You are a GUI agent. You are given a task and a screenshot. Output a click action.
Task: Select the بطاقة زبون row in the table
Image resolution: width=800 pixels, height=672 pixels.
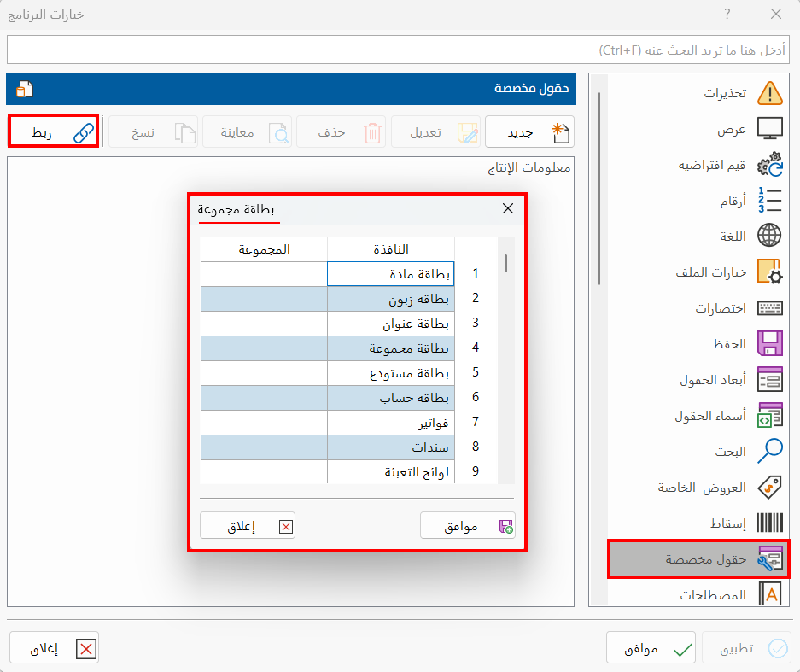(x=390, y=299)
